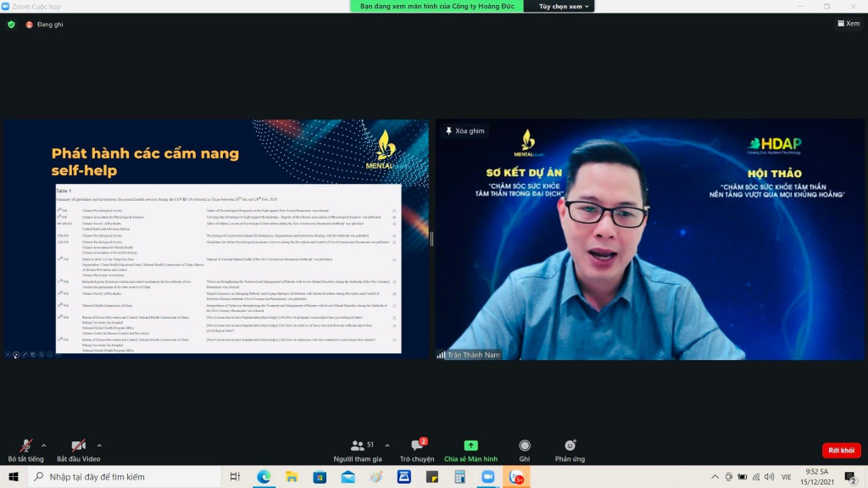Open Microsoft Edge from the taskbar
Viewport: 868px width, 488px height.
pos(263,477)
